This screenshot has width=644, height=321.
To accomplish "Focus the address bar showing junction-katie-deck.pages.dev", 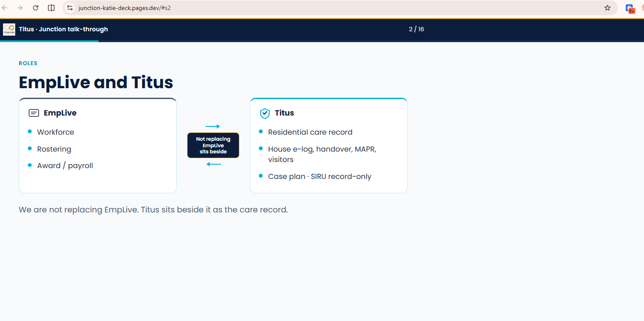I will [340, 8].
